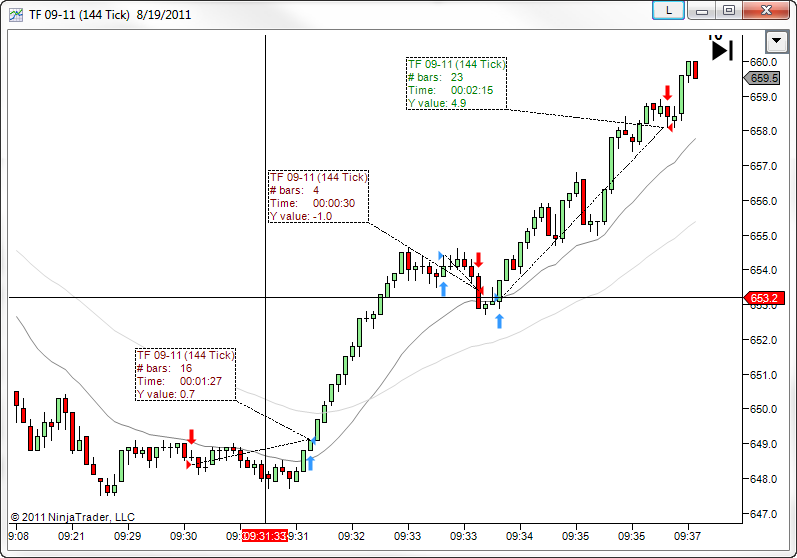Open the chart dropdown arrow at top right

[777, 41]
